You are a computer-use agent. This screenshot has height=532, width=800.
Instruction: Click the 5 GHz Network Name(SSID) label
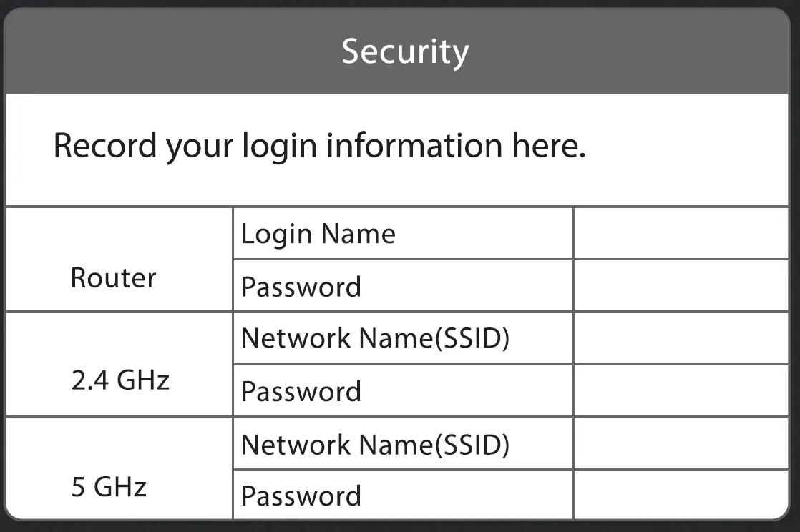375,444
